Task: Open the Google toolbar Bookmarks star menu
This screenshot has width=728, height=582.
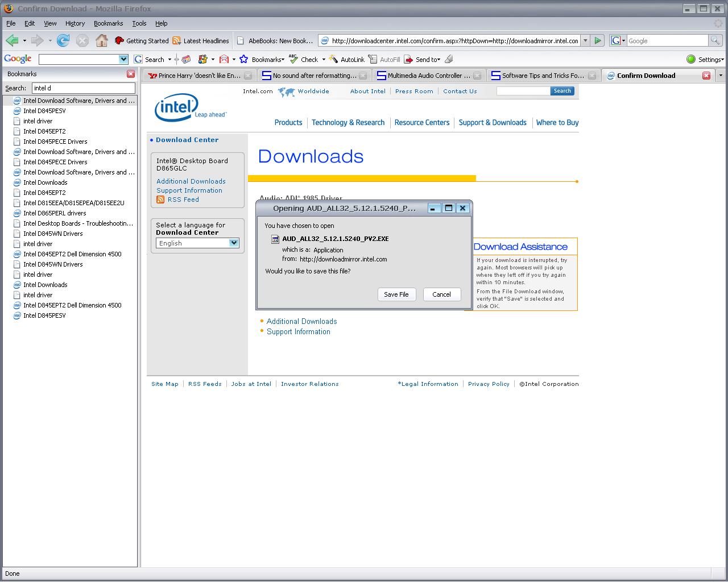Action: point(262,59)
